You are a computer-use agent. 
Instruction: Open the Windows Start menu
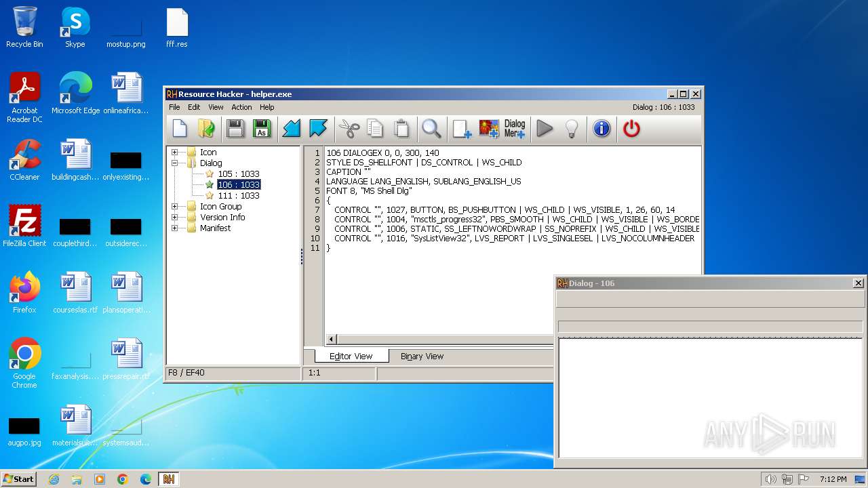(x=18, y=479)
